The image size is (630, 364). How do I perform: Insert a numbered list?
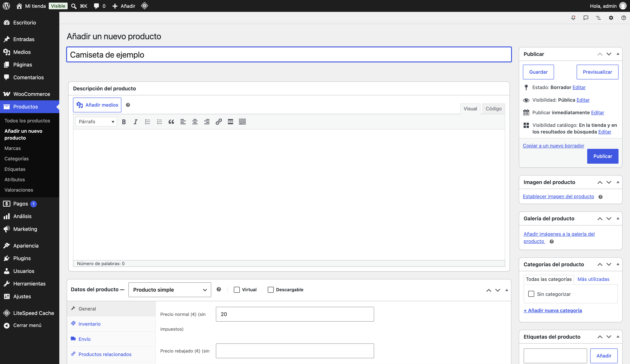pyautogui.click(x=159, y=122)
